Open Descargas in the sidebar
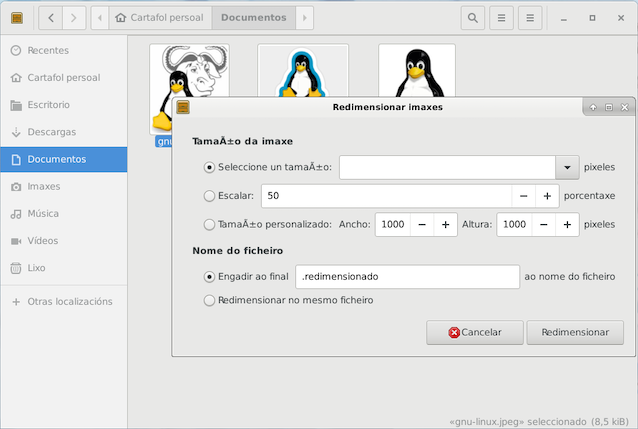Screen dimensions: 638x429 [x=50, y=132]
